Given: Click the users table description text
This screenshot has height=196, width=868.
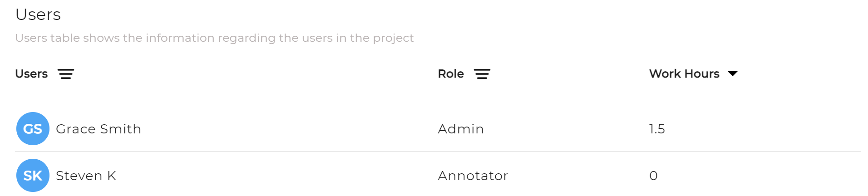Looking at the screenshot, I should point(214,38).
